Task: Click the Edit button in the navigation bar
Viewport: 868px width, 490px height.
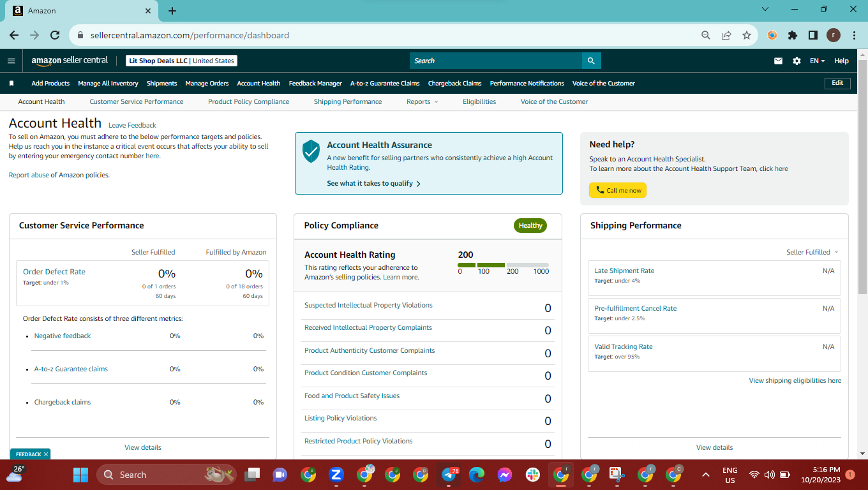Action: point(837,83)
